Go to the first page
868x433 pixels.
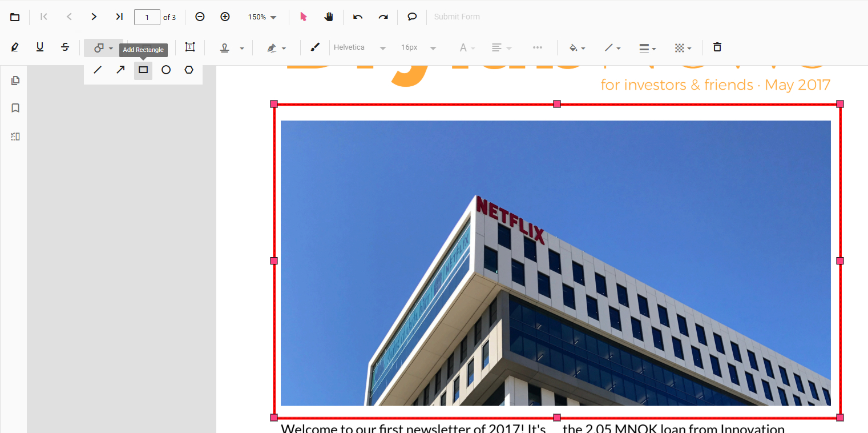(x=44, y=17)
